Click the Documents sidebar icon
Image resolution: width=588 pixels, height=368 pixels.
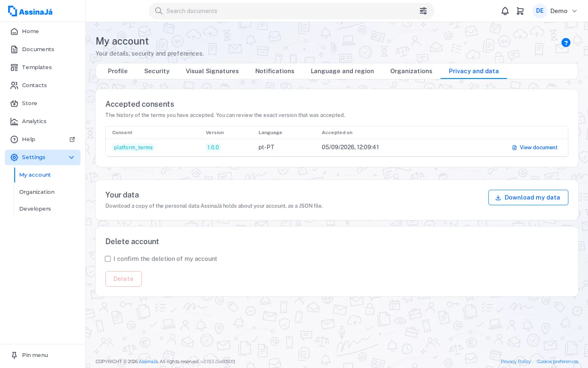pos(14,49)
